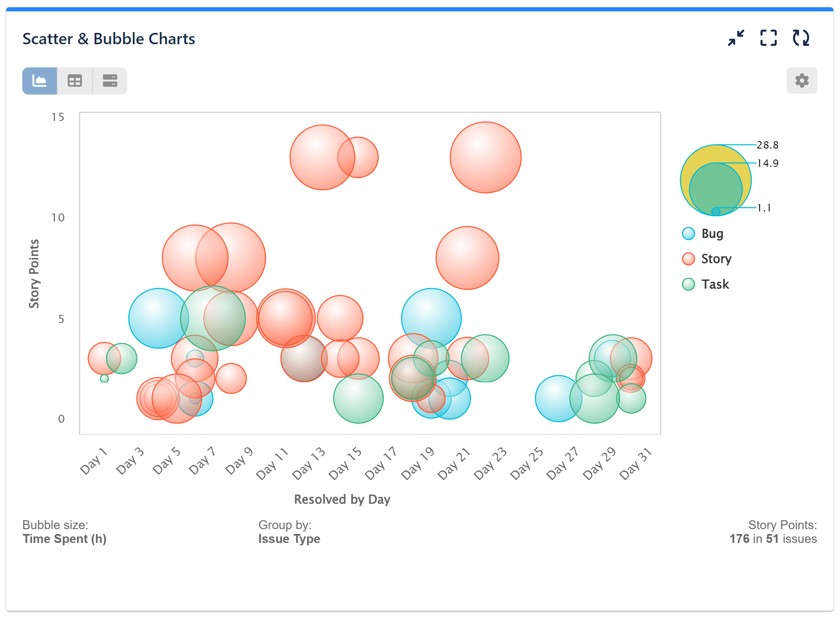Open the gadget settings gear
Image resolution: width=840 pixels, height=618 pixels.
801,81
